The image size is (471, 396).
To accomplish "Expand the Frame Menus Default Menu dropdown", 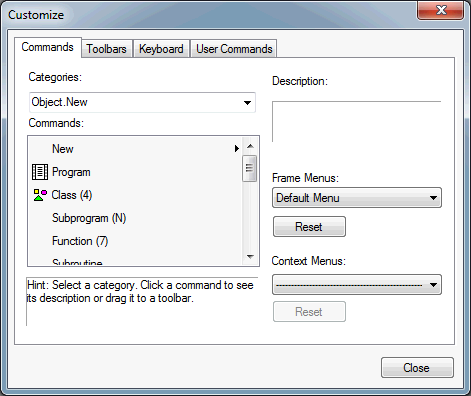I will 357,198.
